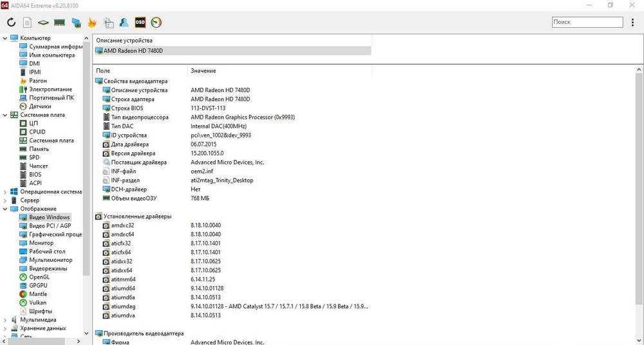Select Видеорежимы tree item
Image resolution: width=644 pixels, height=345 pixels.
43,268
